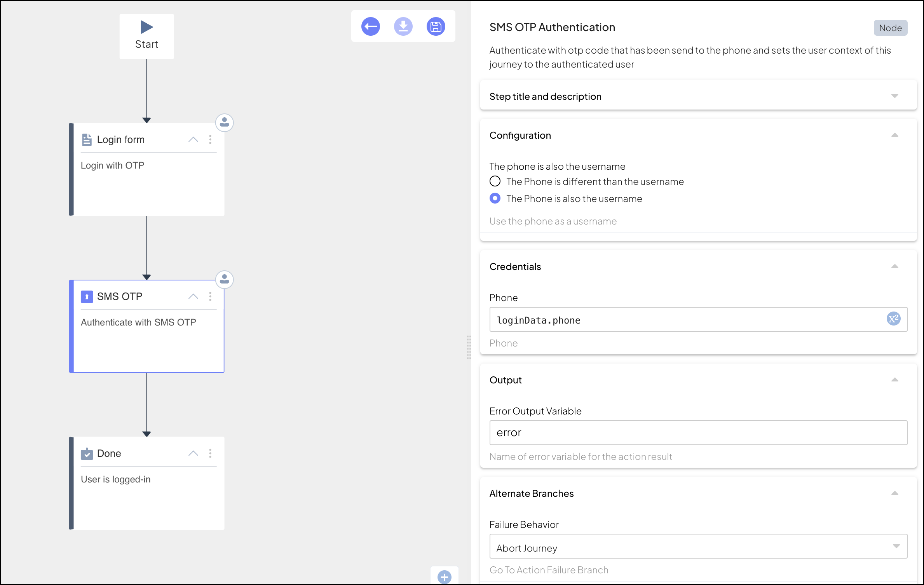
Task: Open three-dot menu on SMS OTP node
Action: (210, 296)
